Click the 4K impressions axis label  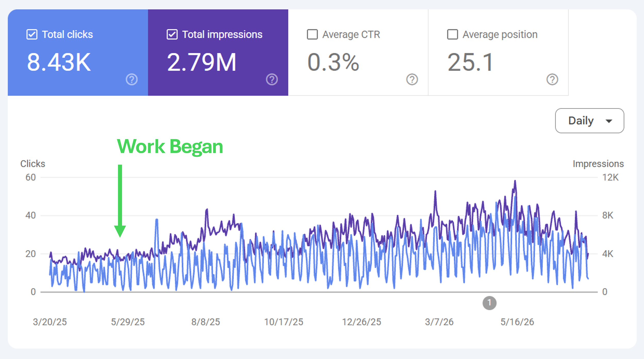click(608, 254)
